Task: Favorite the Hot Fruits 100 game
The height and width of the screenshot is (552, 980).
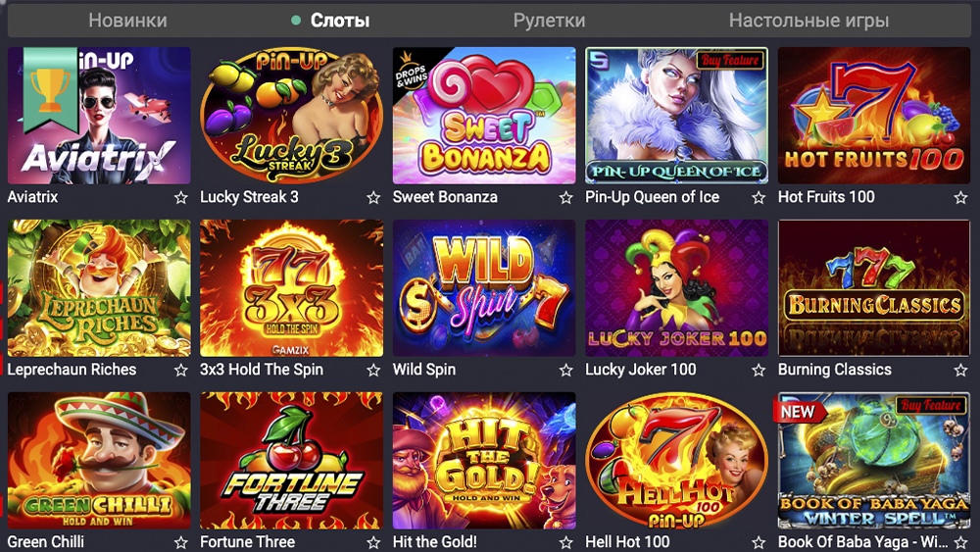Action: pyautogui.click(x=960, y=198)
